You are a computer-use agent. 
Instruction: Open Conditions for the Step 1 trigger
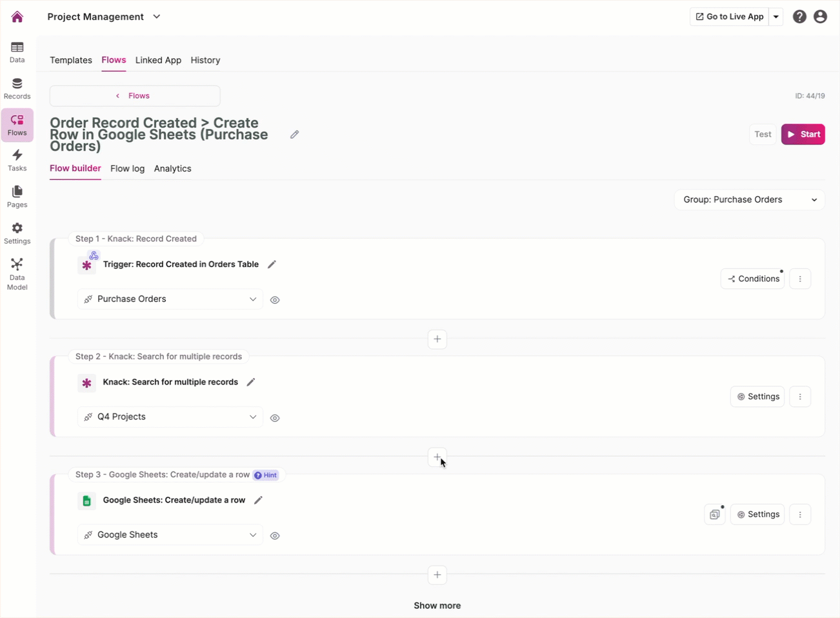pos(752,279)
